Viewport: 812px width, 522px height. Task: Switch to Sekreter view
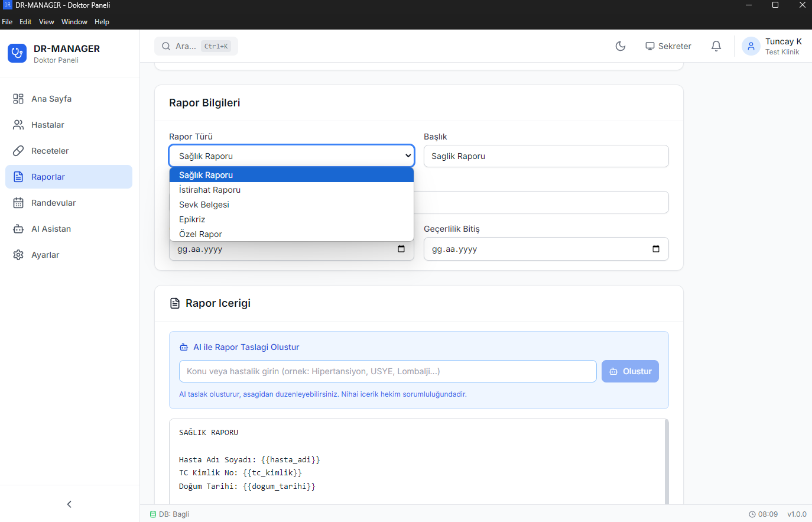tap(668, 46)
